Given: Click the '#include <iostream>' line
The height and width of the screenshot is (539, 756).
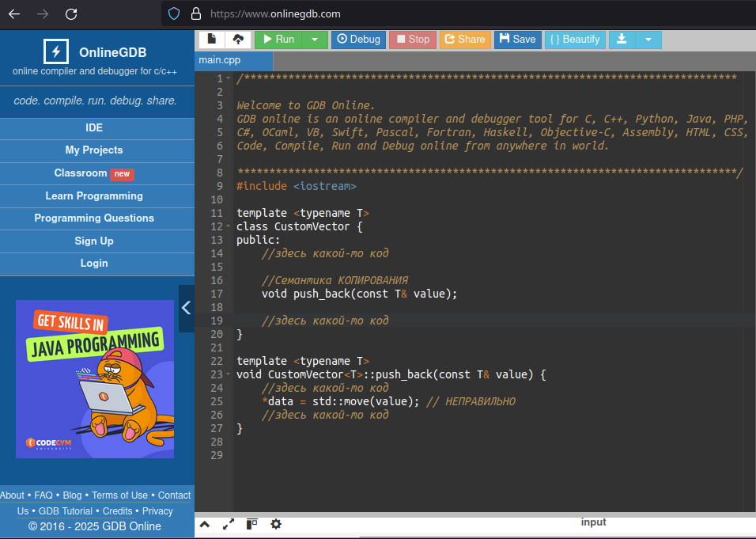Looking at the screenshot, I should pyautogui.click(x=296, y=186).
